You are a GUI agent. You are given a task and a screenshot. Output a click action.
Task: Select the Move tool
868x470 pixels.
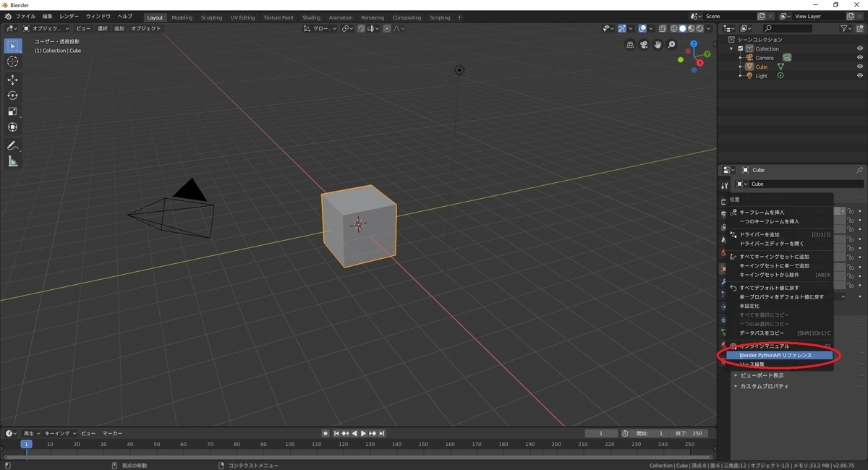click(12, 80)
